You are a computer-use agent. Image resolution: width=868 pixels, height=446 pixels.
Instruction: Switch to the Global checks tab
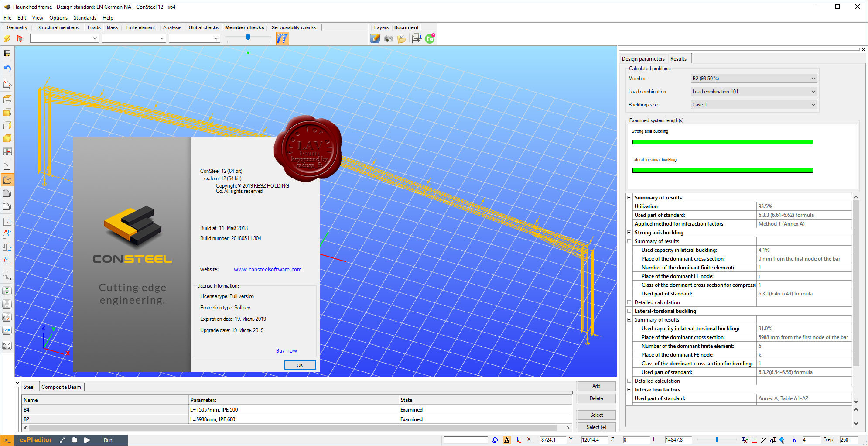[x=203, y=27]
